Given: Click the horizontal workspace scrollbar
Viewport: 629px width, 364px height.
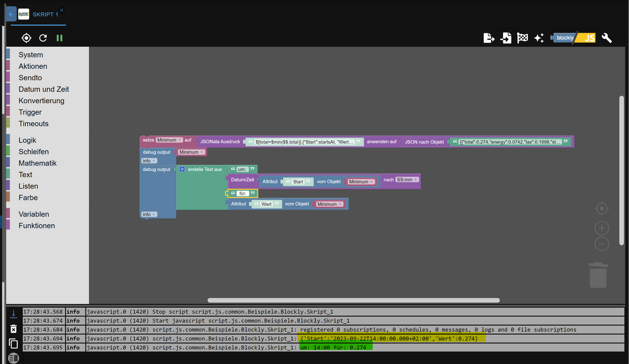Looking at the screenshot, I should click(x=353, y=300).
